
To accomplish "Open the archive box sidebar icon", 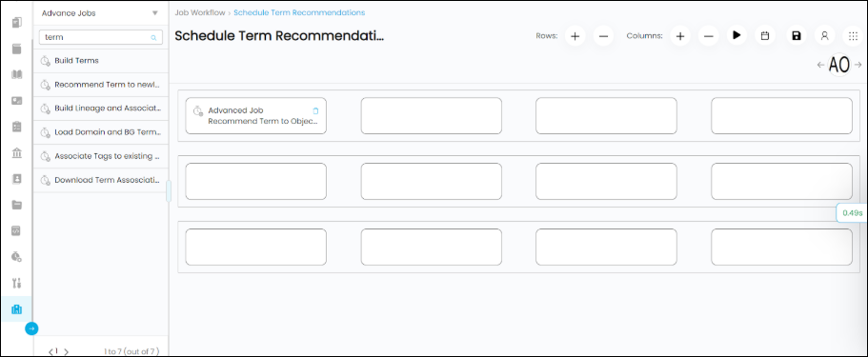I will coord(16,49).
